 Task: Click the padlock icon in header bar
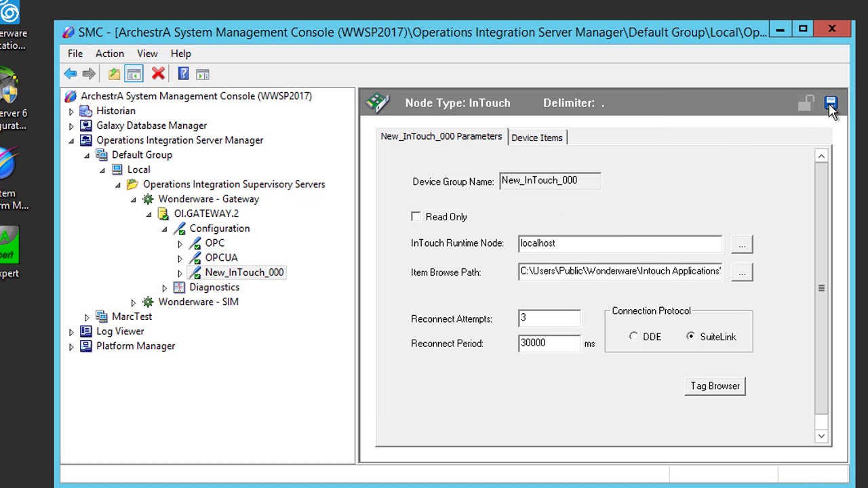click(806, 103)
